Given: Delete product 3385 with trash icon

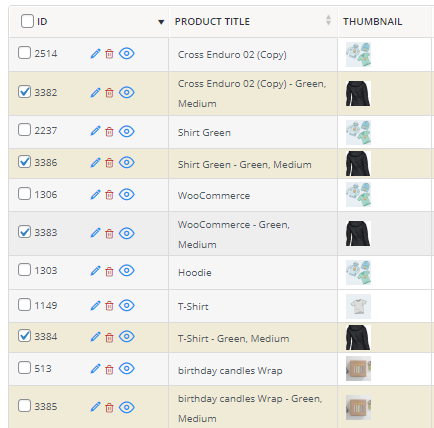Looking at the screenshot, I should [109, 408].
